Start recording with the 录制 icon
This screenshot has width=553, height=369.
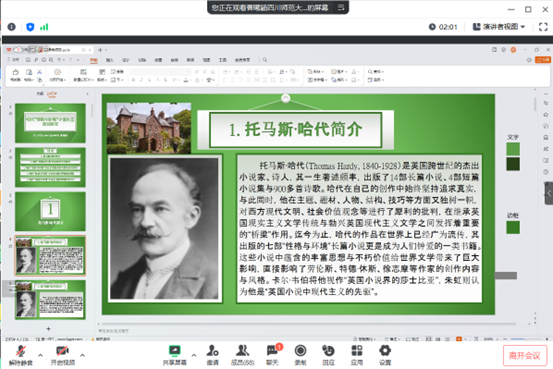point(300,355)
